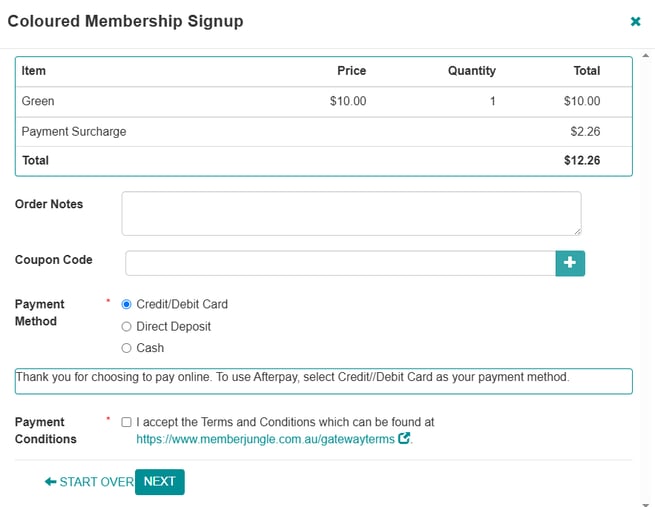Open the memberjungle gateway terms link
This screenshot has height=507, width=655.
click(265, 439)
